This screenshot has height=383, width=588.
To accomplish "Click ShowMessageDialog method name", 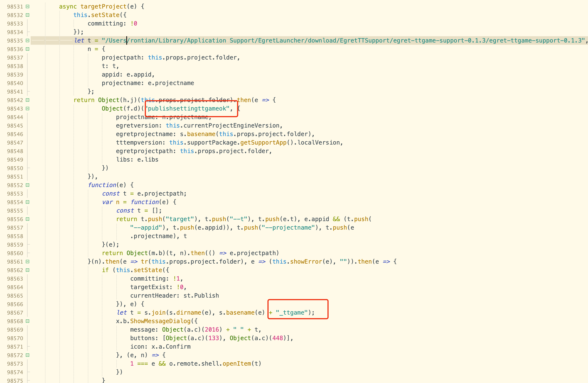I will [160, 321].
